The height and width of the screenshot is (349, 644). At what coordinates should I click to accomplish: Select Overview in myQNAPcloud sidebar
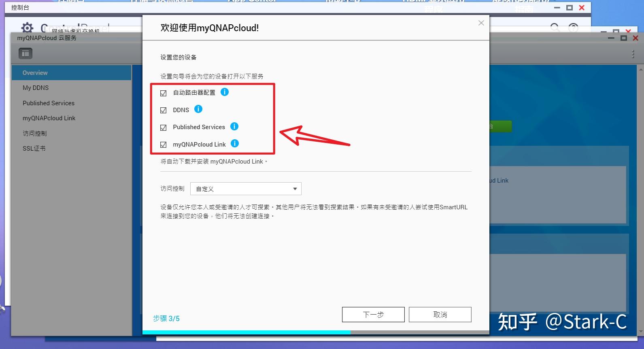click(71, 73)
